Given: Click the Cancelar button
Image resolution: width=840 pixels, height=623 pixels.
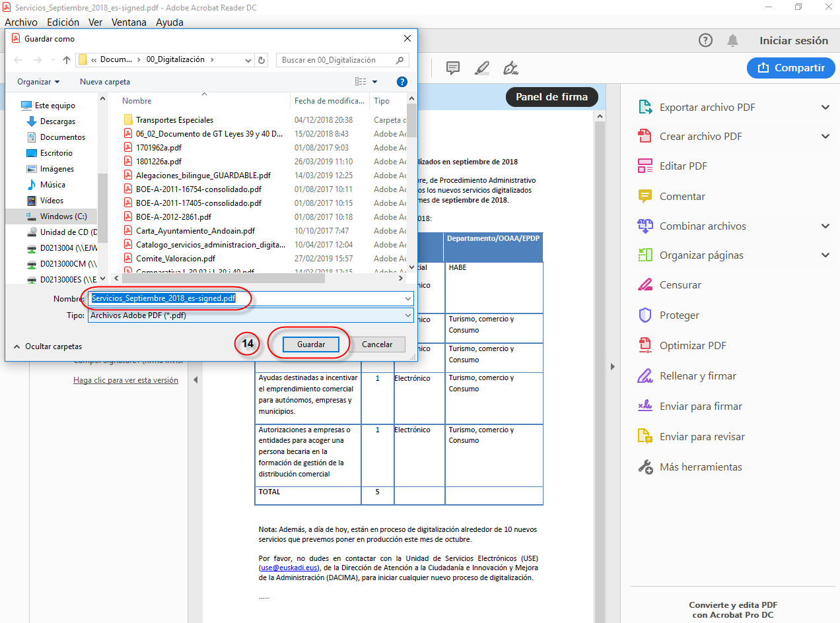Looking at the screenshot, I should (377, 344).
